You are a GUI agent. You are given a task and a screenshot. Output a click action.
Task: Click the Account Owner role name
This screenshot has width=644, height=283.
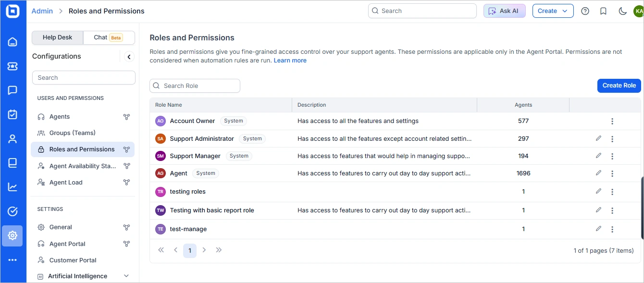click(x=192, y=121)
